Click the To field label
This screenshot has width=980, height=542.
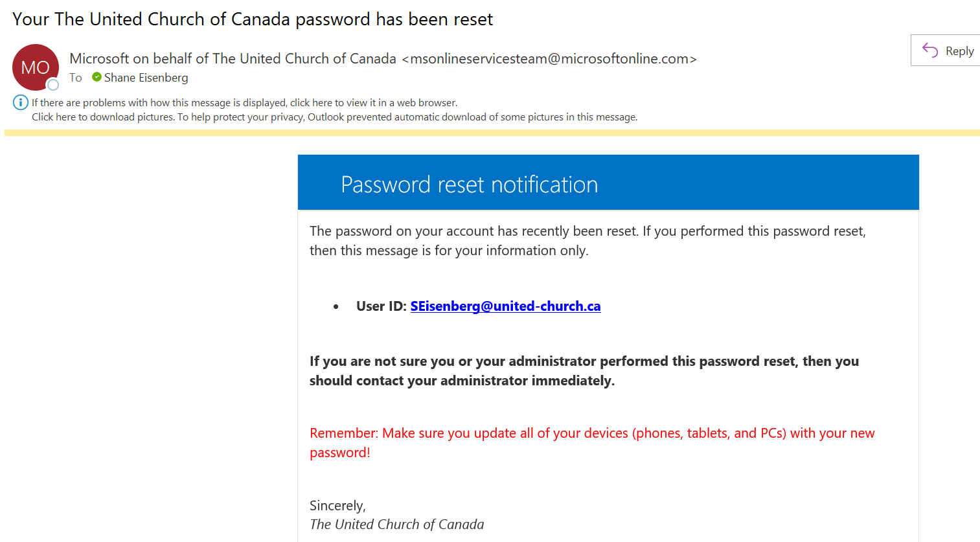(76, 78)
